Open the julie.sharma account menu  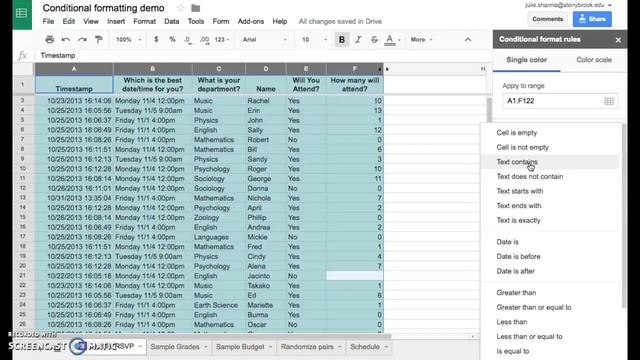click(568, 5)
